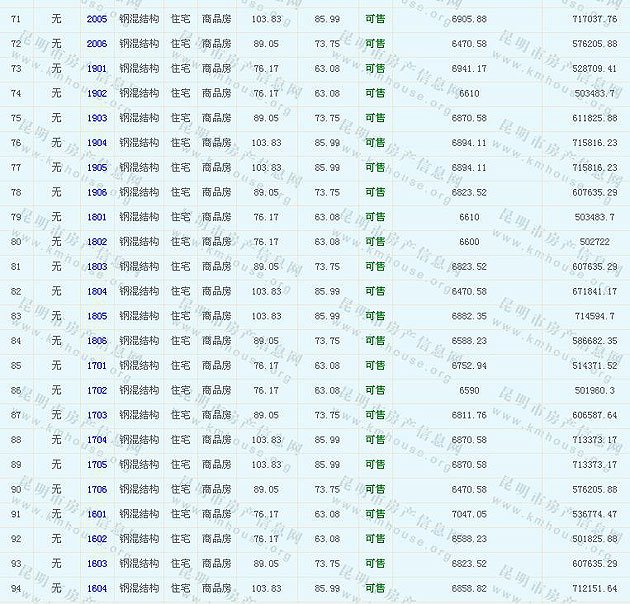
Task: Select room 1706 link
Action: [97, 489]
